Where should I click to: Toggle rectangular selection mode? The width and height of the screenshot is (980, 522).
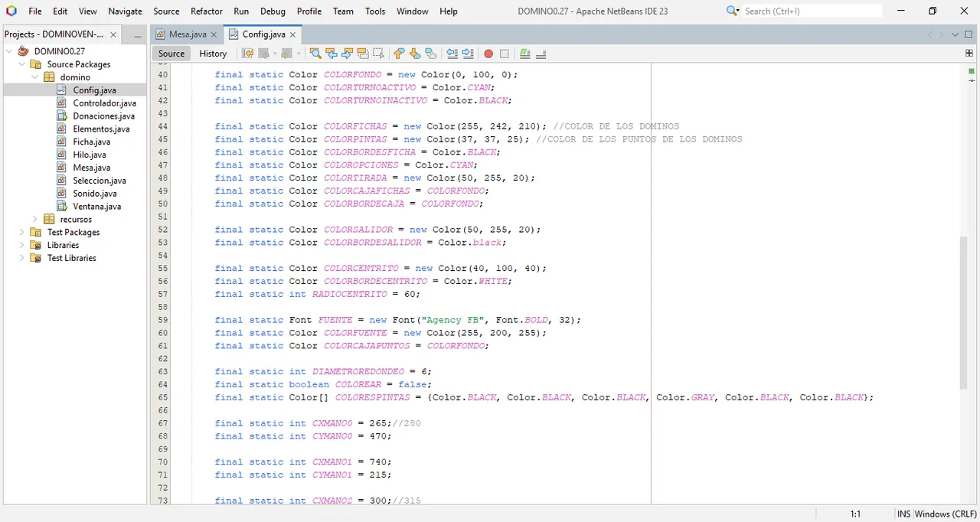point(378,54)
